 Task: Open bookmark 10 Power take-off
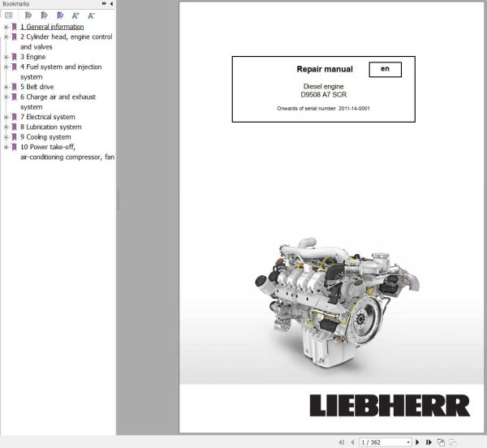[67, 152]
